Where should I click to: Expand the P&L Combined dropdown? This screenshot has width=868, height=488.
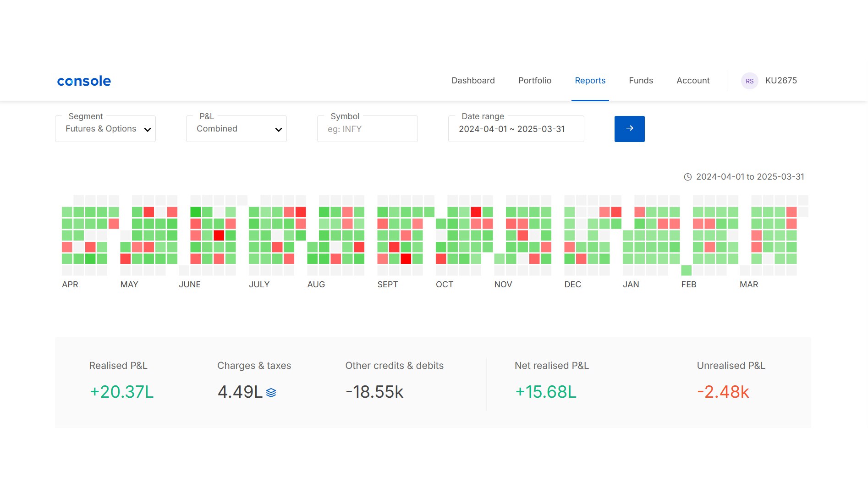[x=236, y=129]
